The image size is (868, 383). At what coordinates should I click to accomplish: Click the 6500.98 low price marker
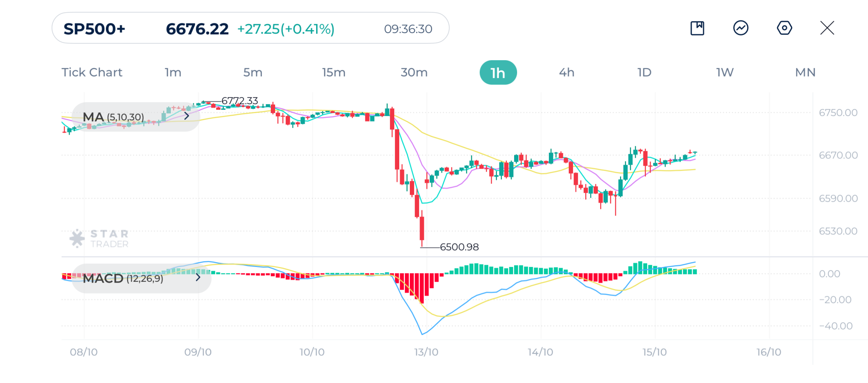click(459, 247)
